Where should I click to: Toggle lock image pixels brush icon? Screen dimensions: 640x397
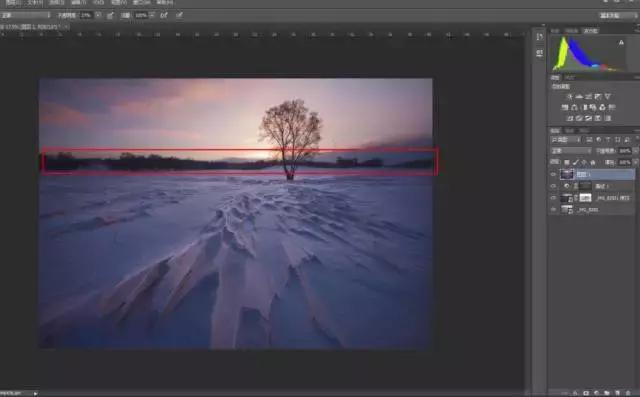576,162
